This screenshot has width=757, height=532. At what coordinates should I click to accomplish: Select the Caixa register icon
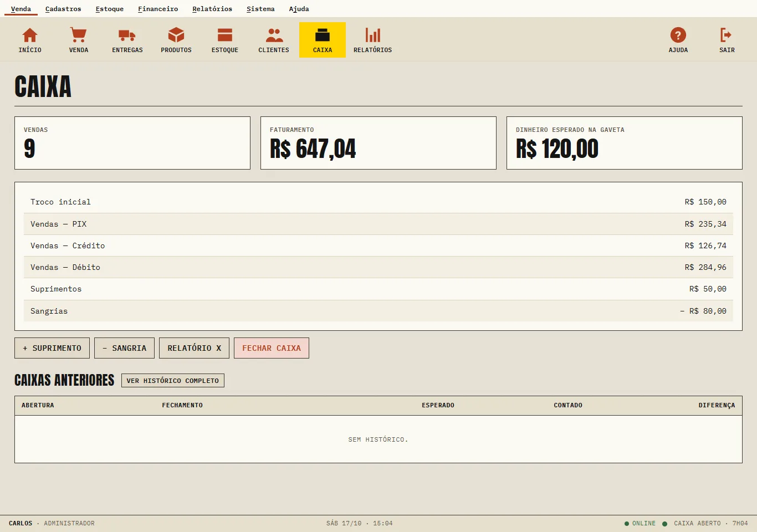click(323, 40)
